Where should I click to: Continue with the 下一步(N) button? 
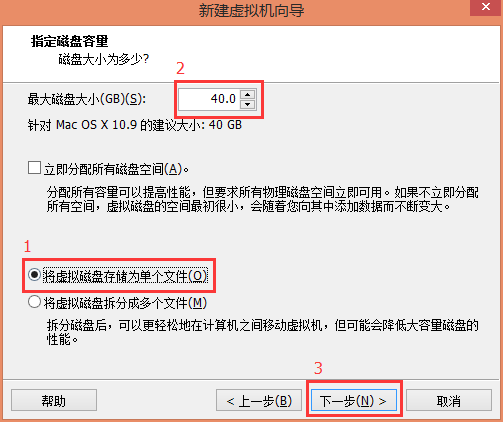coord(354,400)
